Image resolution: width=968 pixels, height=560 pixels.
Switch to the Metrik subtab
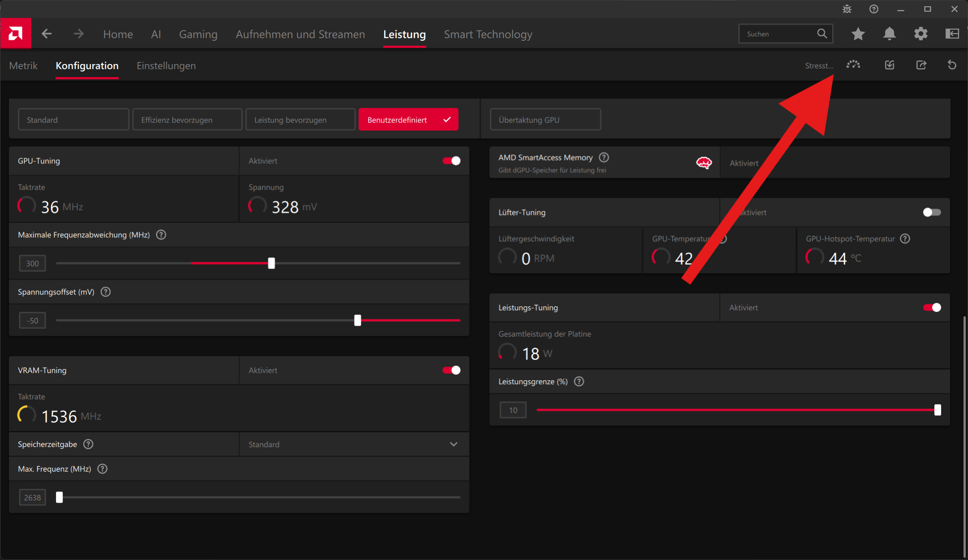point(23,65)
